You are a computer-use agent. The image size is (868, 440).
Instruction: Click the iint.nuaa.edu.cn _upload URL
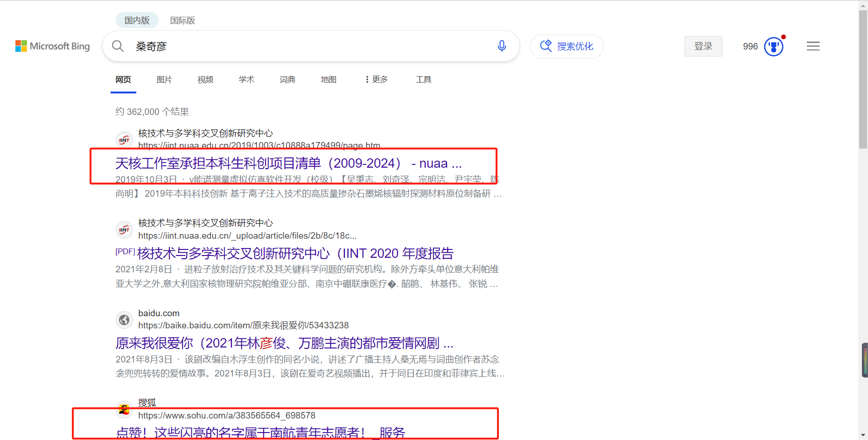[247, 236]
